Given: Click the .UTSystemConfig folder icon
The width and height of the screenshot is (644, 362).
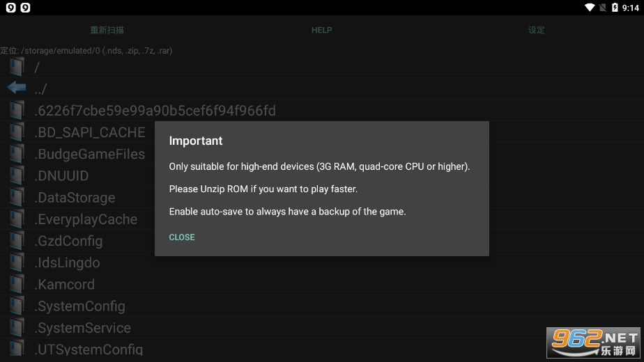Looking at the screenshot, I should click(17, 349).
